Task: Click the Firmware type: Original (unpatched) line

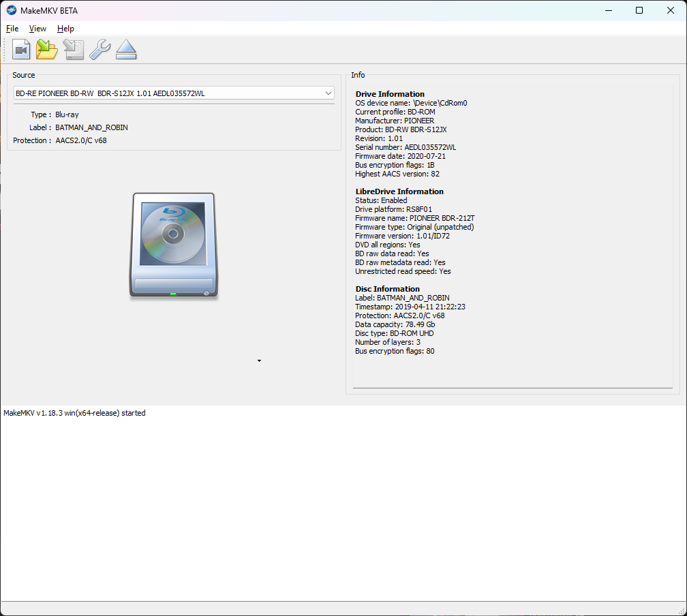Action: [x=414, y=227]
